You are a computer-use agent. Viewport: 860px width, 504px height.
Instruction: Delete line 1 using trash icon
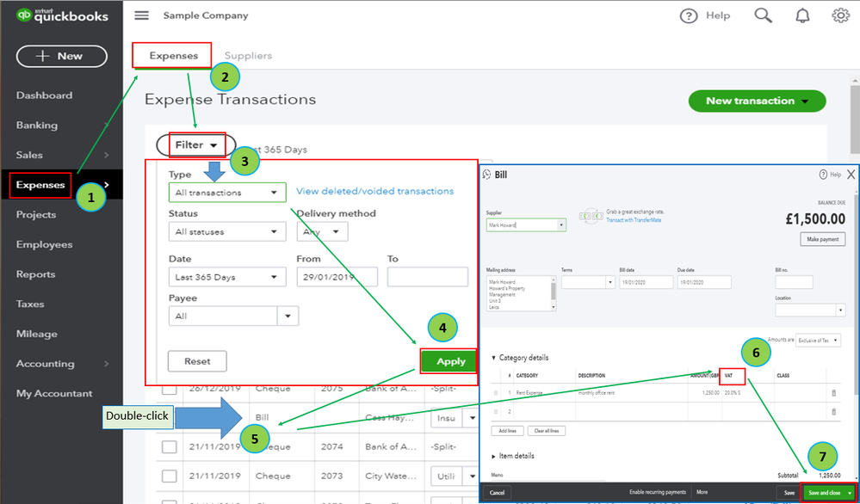click(x=834, y=393)
